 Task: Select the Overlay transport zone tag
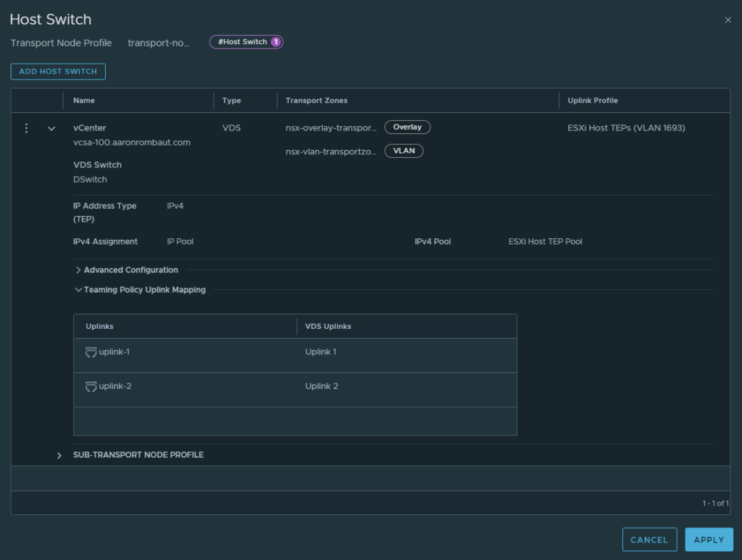point(407,128)
